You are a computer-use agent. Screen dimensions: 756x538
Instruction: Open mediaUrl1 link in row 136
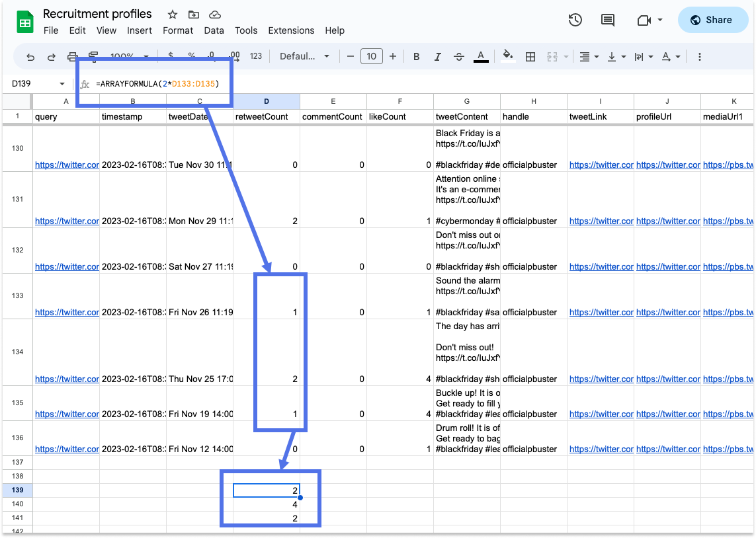coord(728,449)
